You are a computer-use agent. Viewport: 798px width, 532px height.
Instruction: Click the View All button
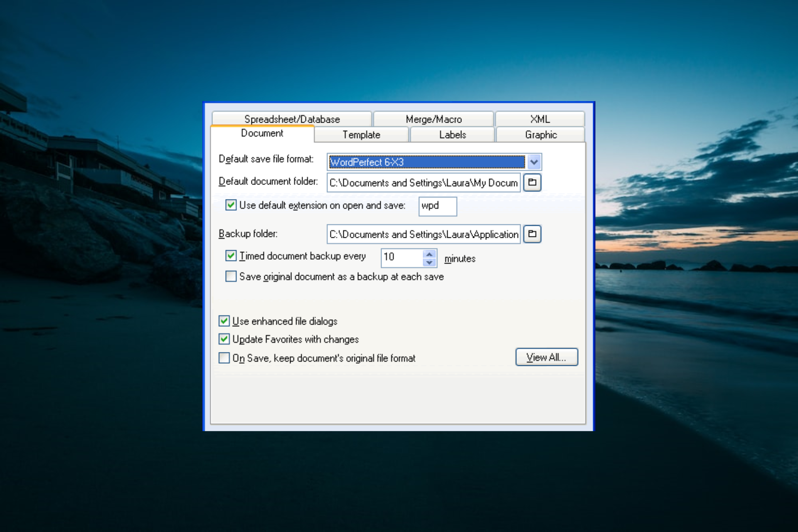(546, 357)
